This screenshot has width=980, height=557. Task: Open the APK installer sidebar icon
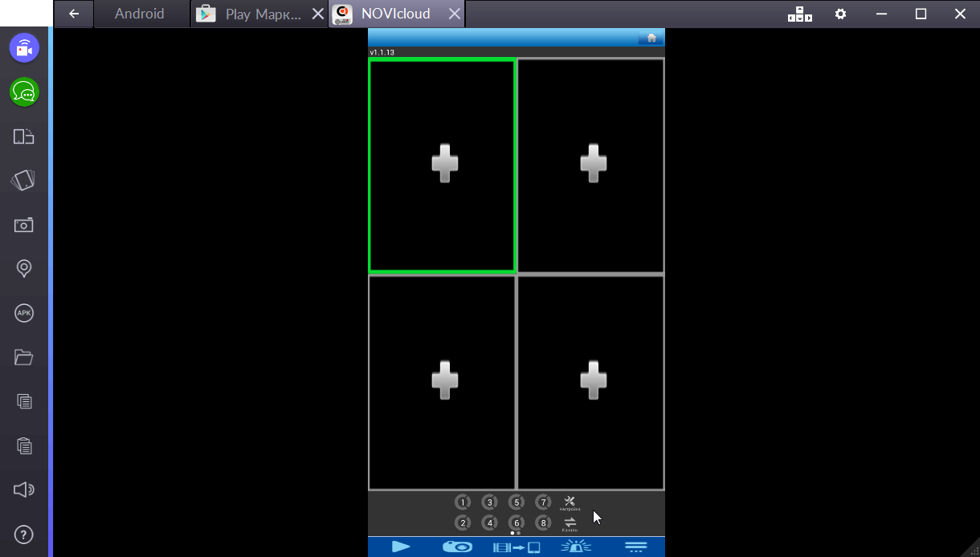[24, 313]
